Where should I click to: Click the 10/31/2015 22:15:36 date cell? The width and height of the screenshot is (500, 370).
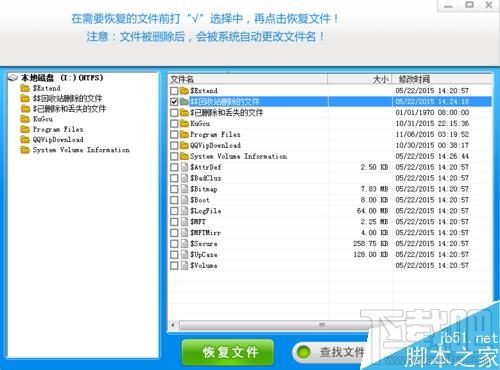point(432,124)
